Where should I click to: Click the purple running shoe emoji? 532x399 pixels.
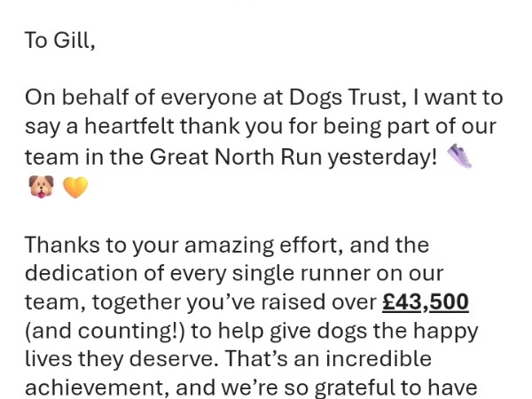459,156
